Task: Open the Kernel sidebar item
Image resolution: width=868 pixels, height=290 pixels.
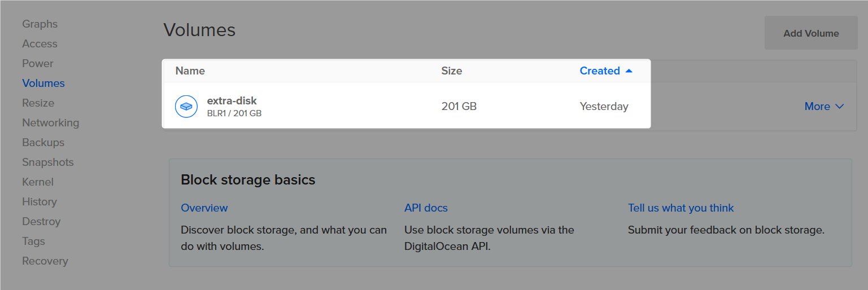Action: point(37,182)
